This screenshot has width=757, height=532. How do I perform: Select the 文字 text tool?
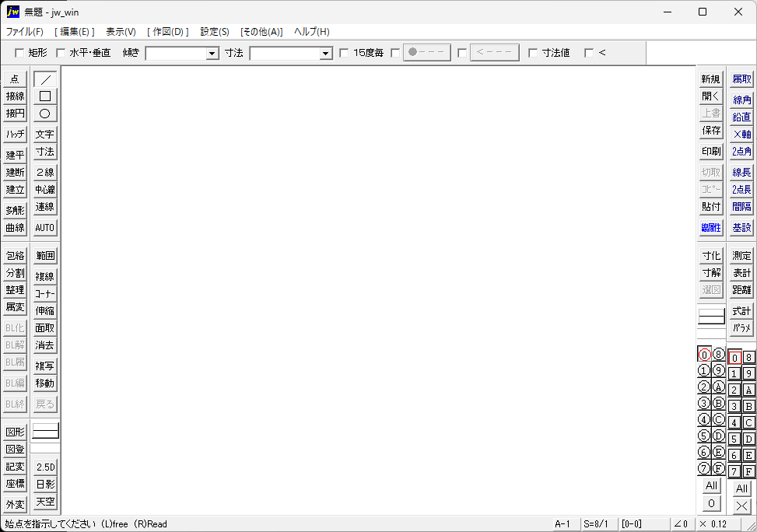click(45, 135)
